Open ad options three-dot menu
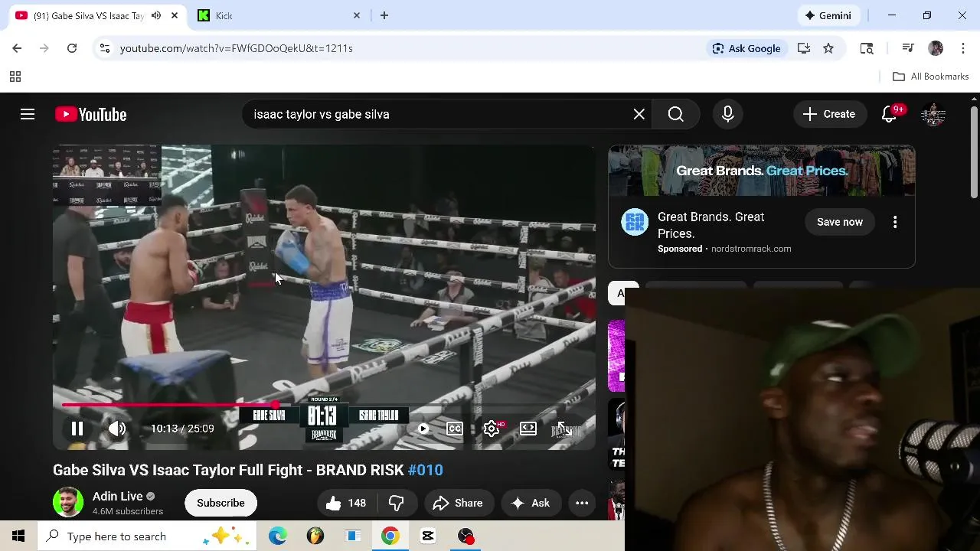This screenshot has height=551, width=980. [x=895, y=222]
